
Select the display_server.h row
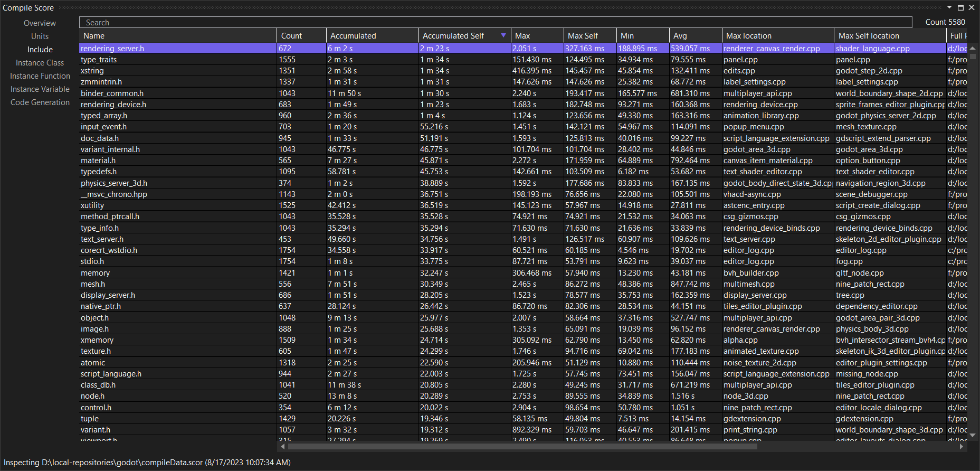524,295
